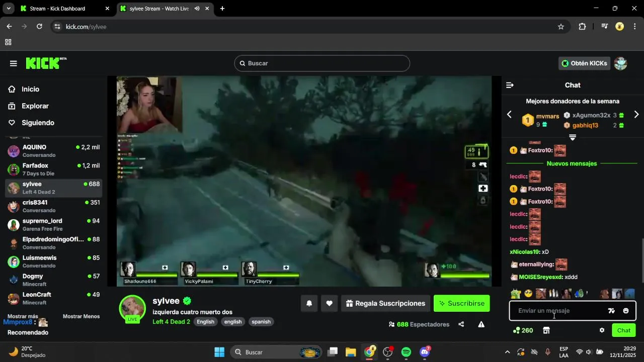Go back in browser history
Viewport: 644px width, 362px height.
click(9, 27)
